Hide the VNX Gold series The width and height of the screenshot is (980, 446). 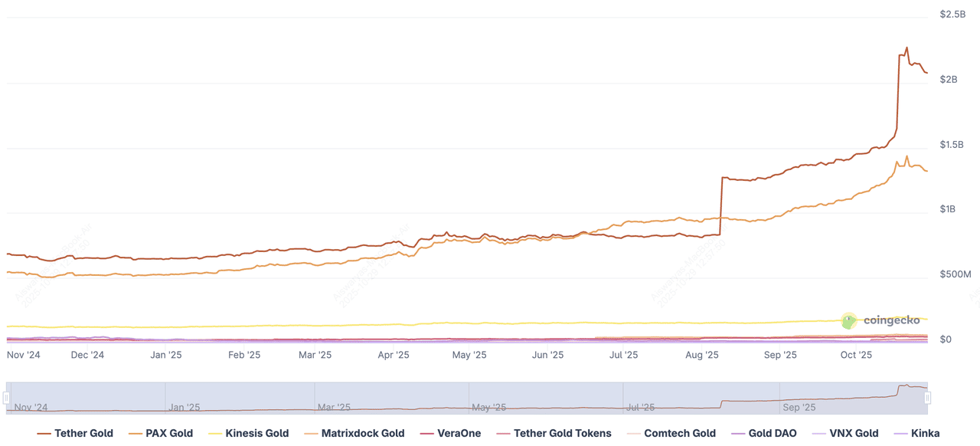tap(854, 434)
